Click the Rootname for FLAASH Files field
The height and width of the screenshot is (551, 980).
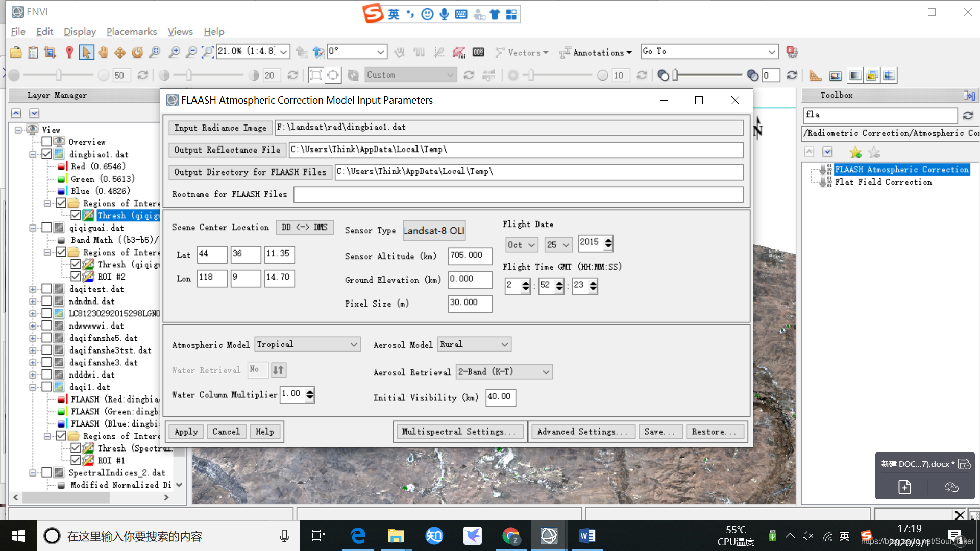[518, 194]
